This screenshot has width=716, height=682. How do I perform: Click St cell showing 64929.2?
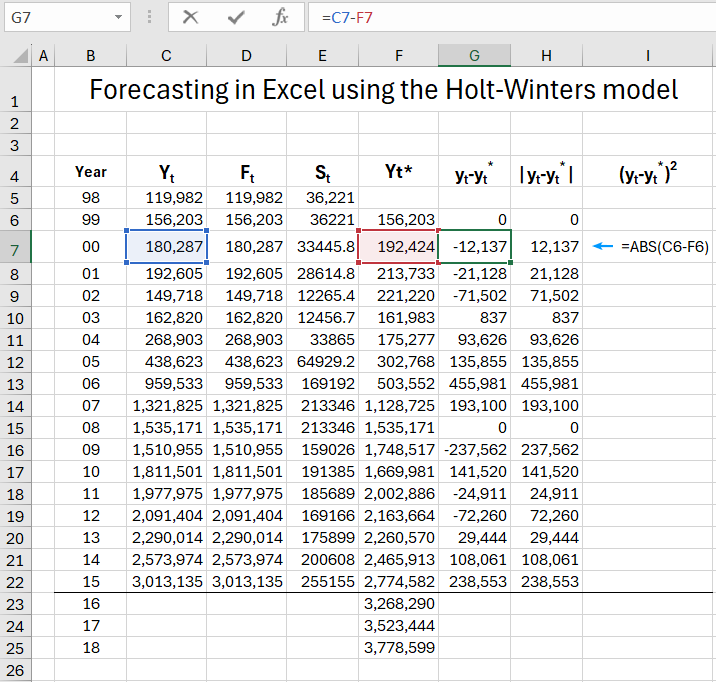pos(322,362)
